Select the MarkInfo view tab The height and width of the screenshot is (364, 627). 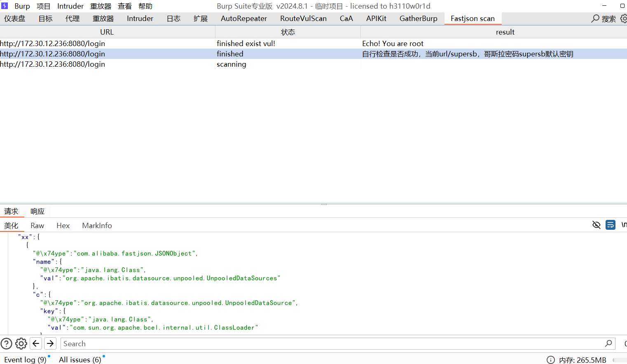coord(97,226)
